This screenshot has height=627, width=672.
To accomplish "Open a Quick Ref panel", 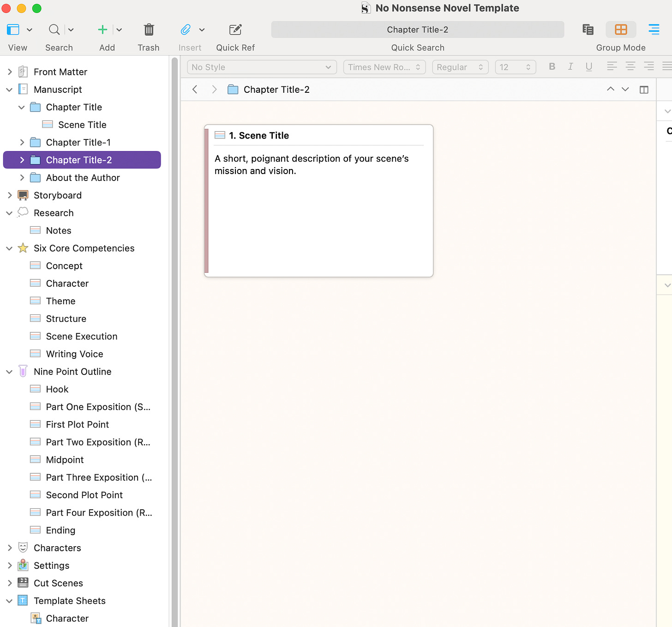I will 235,29.
